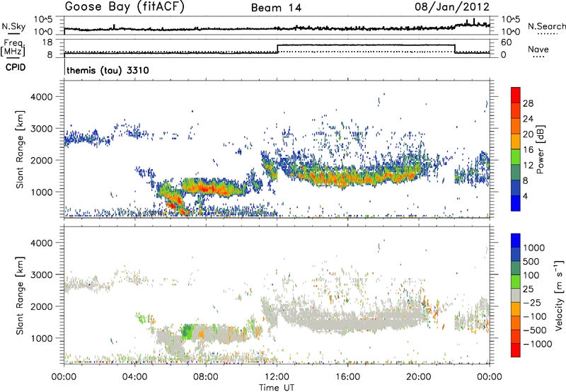Click the '08:00' time axis tick
The width and height of the screenshot is (566, 392).
point(206,377)
